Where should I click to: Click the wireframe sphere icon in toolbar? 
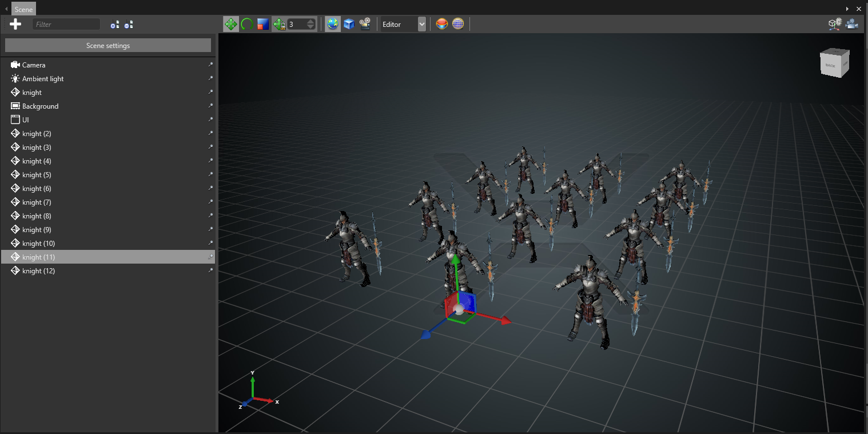pyautogui.click(x=459, y=24)
